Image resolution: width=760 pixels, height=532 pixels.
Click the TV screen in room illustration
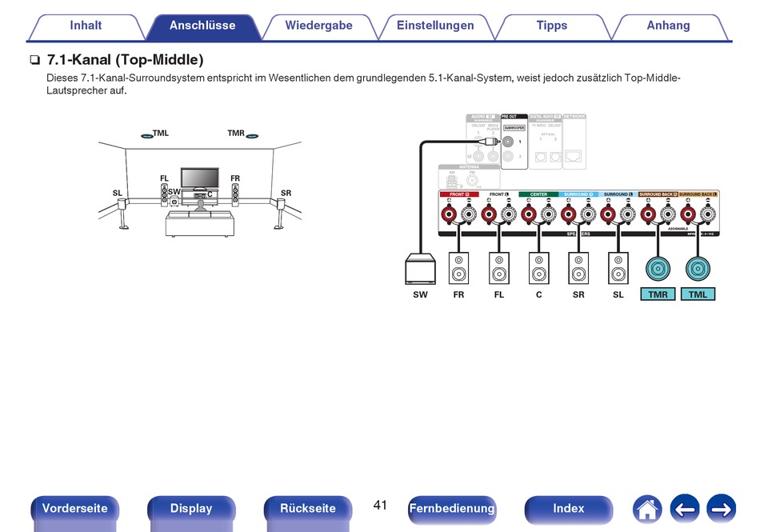[x=200, y=178]
